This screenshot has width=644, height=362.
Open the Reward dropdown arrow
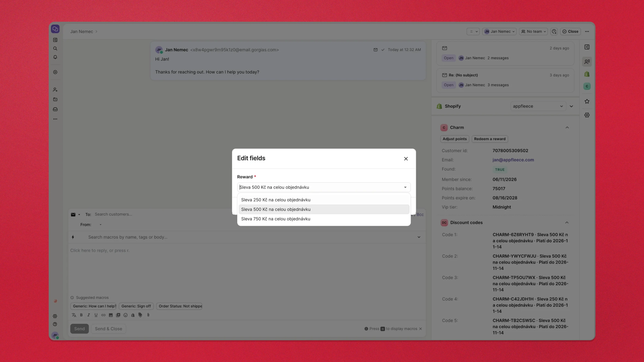[405, 187]
